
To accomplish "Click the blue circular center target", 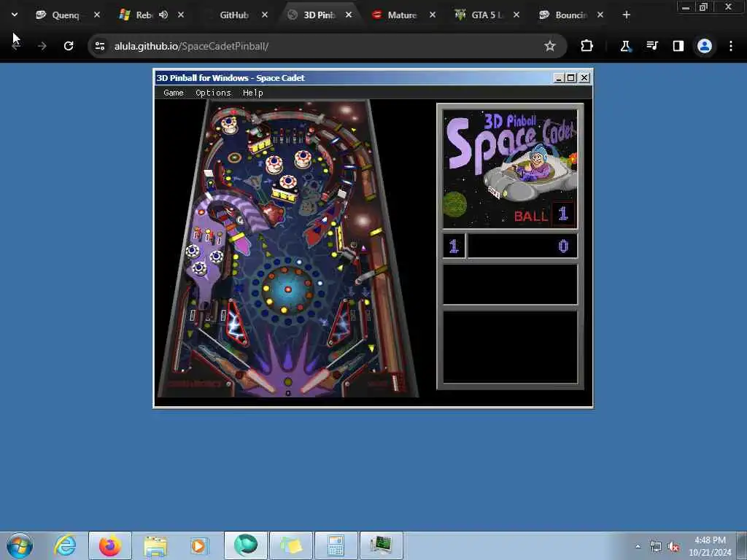I will (287, 289).
